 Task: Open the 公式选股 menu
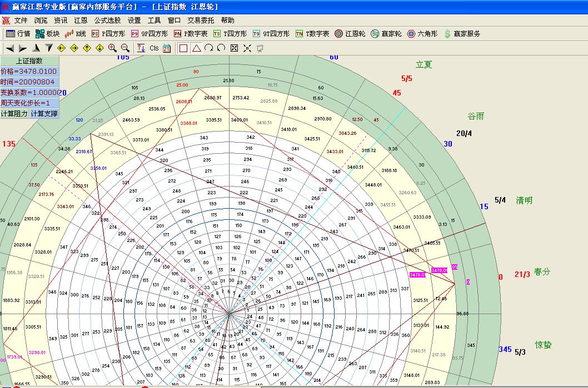tap(107, 21)
